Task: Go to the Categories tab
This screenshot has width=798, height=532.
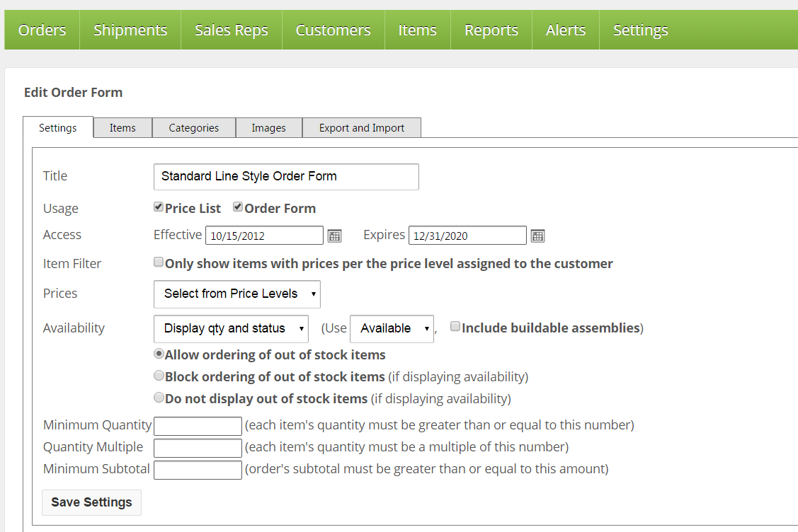Action: pos(193,128)
